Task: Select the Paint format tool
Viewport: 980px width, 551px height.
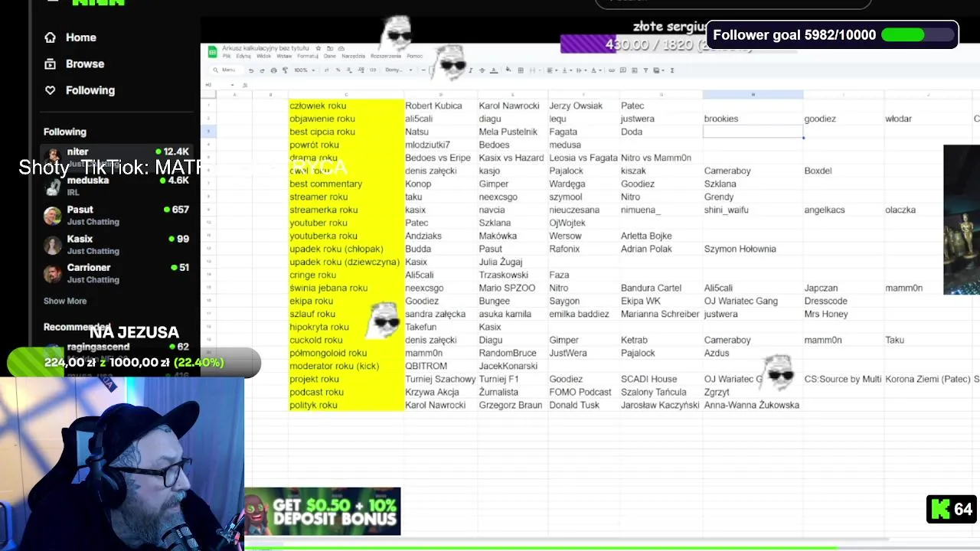Action: 285,70
